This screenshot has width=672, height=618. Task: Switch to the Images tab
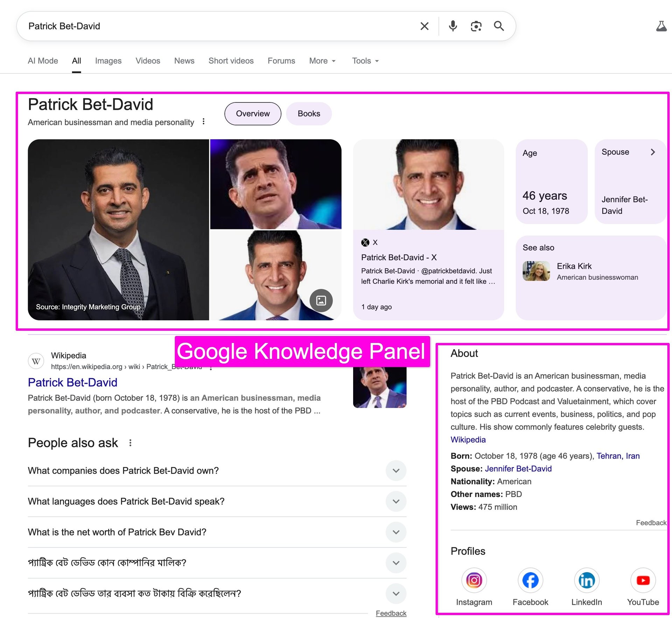coord(108,61)
